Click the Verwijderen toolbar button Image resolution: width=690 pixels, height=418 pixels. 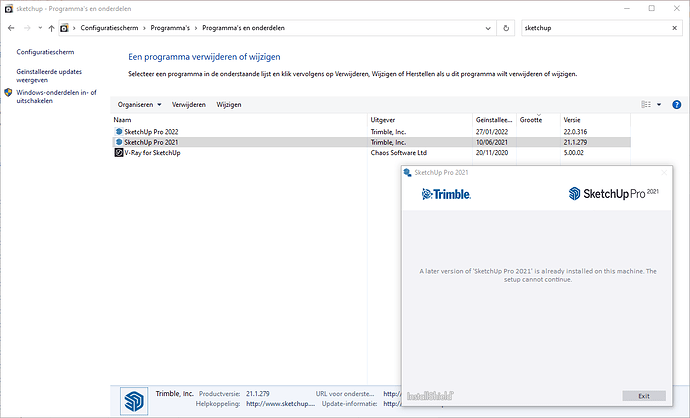coord(189,105)
